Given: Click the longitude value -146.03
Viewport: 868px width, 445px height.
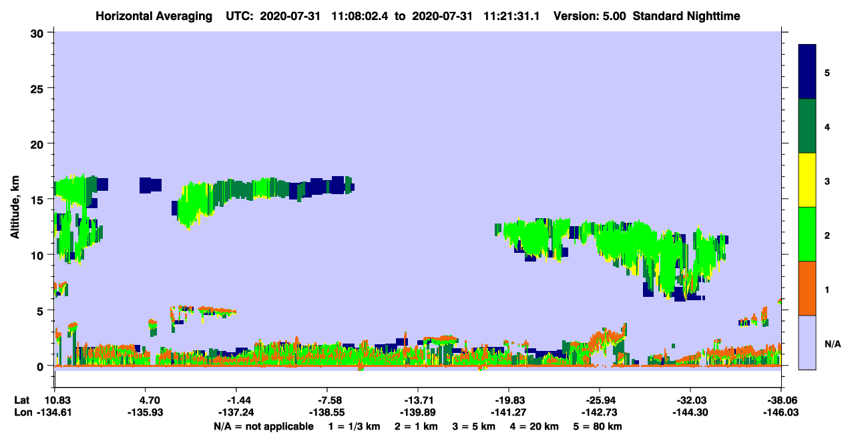Looking at the screenshot, I should pyautogui.click(x=781, y=413).
